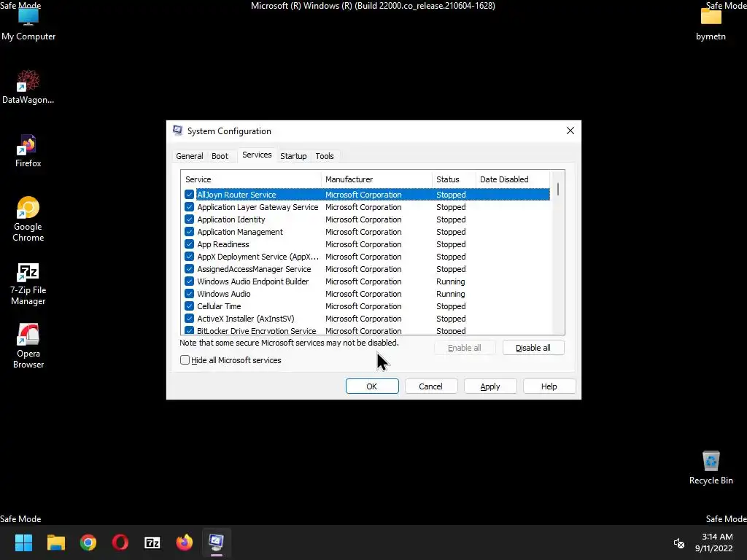Open Google Chrome desktop shortcut
The width and height of the screenshot is (747, 560).
(x=28, y=219)
